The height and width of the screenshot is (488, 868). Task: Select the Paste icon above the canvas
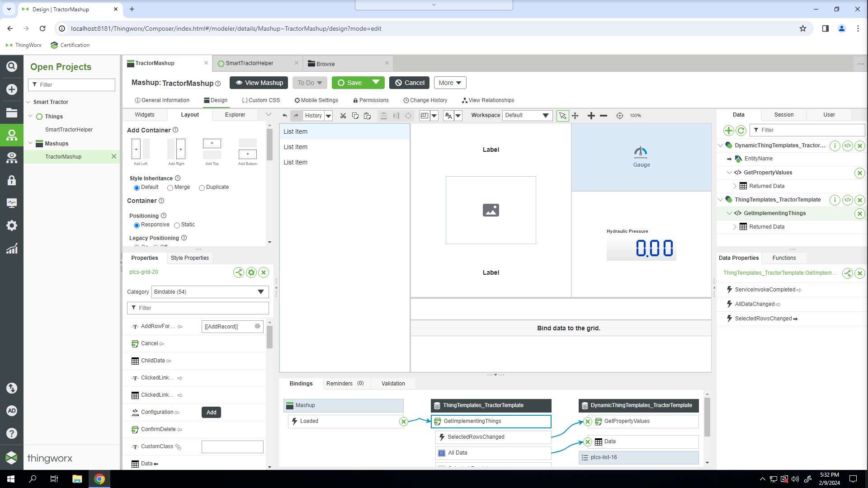368,116
